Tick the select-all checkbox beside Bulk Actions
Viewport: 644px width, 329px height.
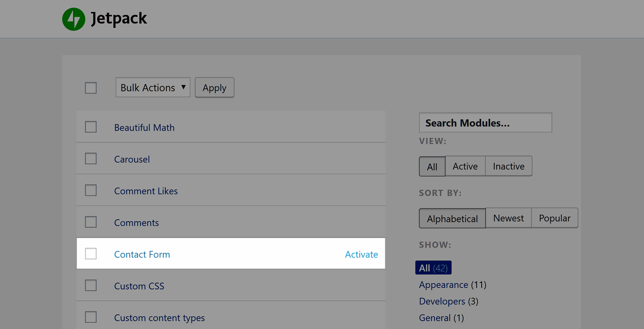click(x=91, y=88)
